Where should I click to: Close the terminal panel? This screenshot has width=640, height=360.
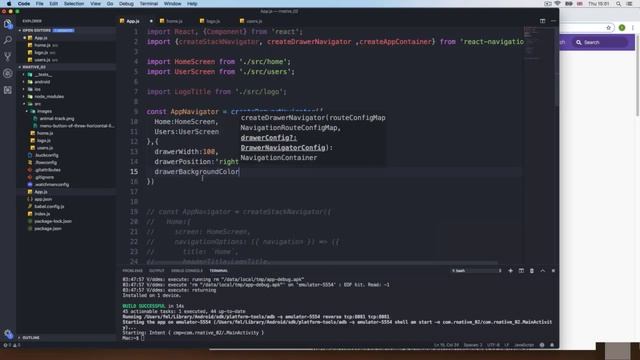tap(553, 271)
